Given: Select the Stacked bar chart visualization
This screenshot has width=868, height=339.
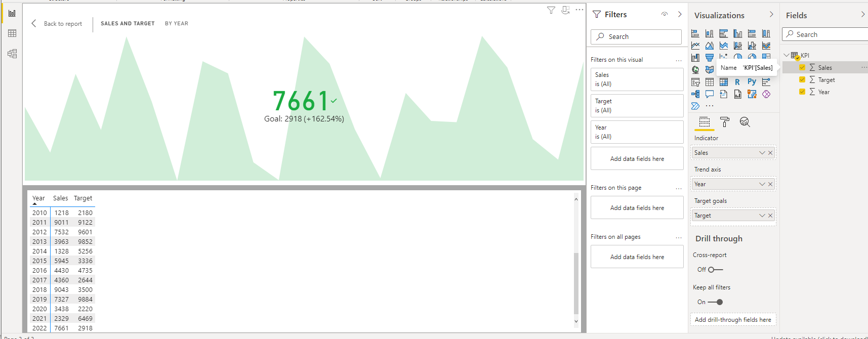Looking at the screenshot, I should coord(695,34).
